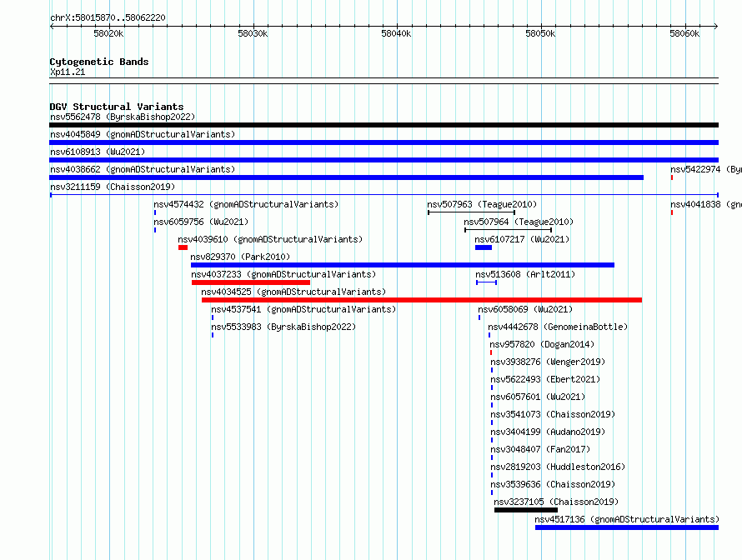Click blue marker below nsv6059756

(x=155, y=230)
